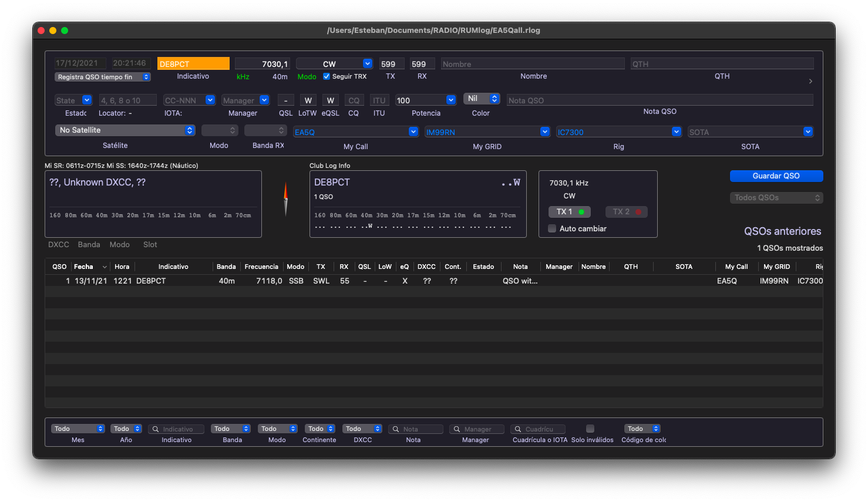Enable the Auto cambiar checkbox
This screenshot has height=502, width=868.
(x=552, y=228)
